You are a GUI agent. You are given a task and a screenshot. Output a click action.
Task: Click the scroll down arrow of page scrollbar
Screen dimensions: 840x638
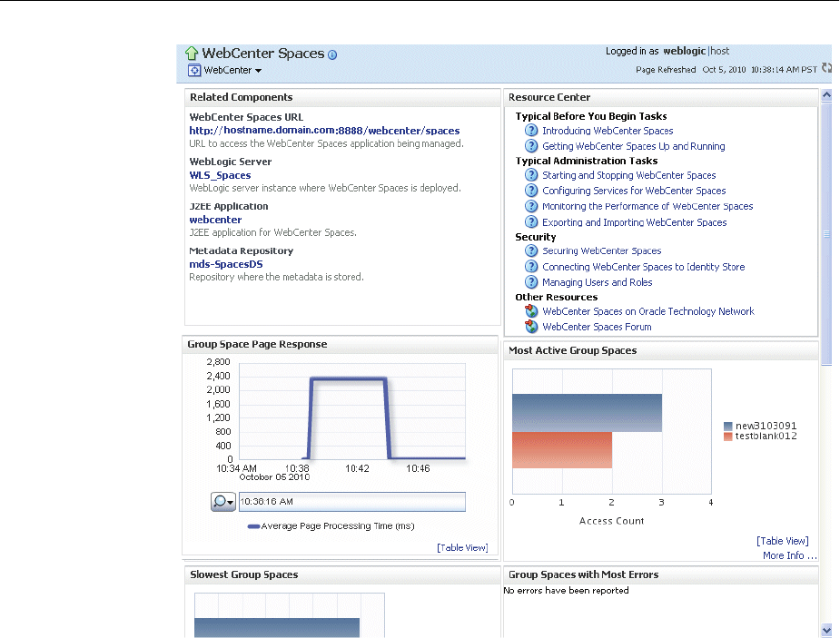825,629
